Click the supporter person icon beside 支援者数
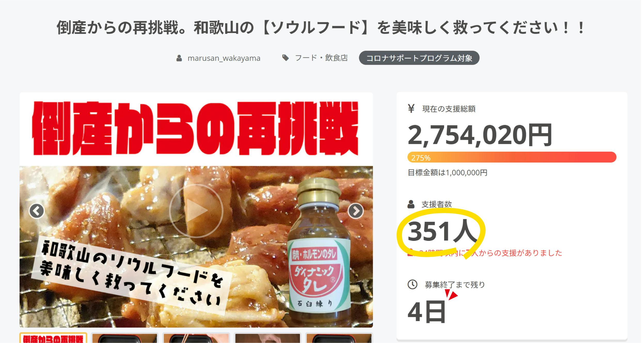This screenshot has height=343, width=644. (411, 204)
